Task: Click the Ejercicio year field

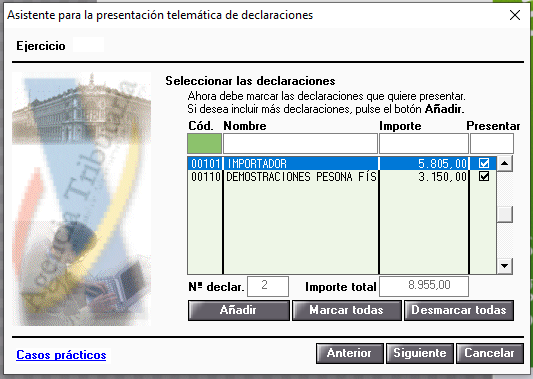Action: (x=88, y=45)
